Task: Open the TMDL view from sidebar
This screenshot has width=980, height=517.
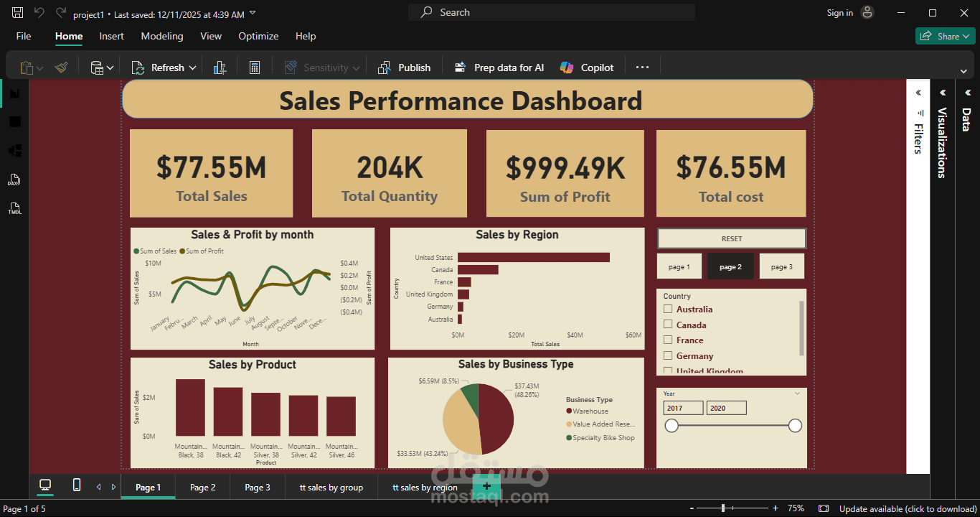Action: click(x=14, y=208)
